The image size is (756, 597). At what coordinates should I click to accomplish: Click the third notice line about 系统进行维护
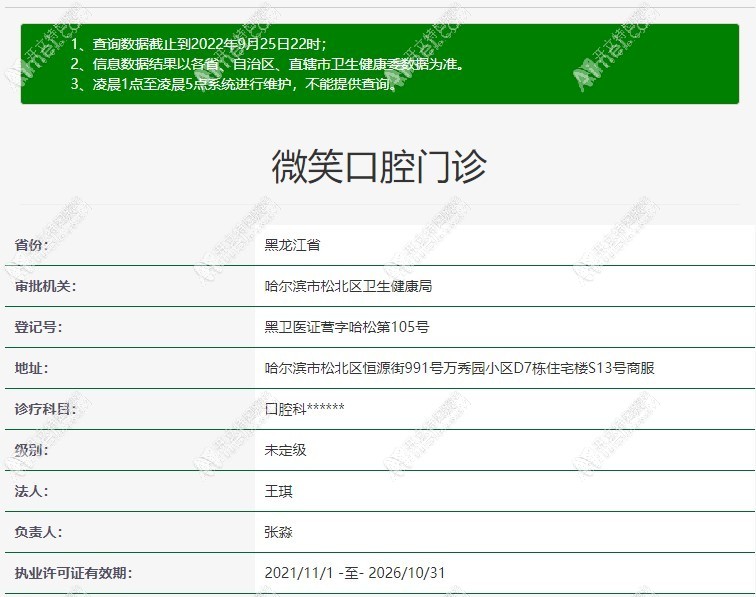(232, 84)
